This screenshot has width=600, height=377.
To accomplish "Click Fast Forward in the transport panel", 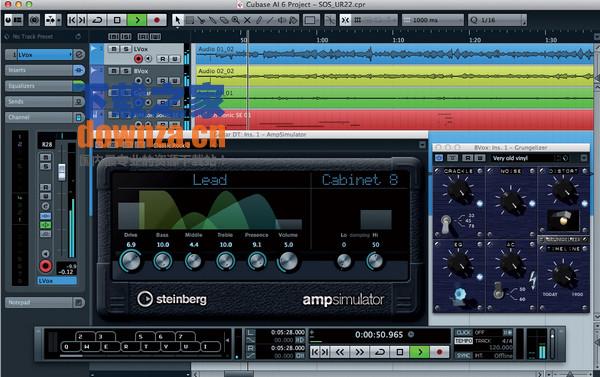I will click(359, 352).
